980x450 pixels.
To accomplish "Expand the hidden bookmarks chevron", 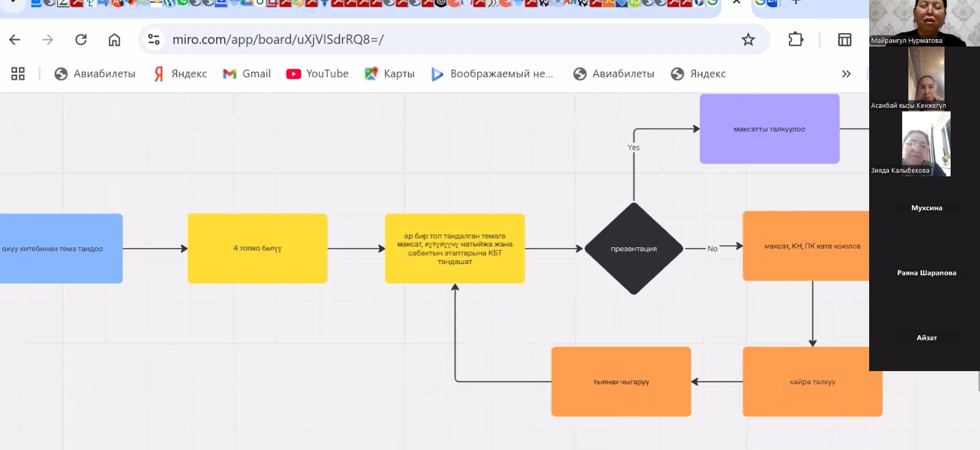I will (846, 74).
